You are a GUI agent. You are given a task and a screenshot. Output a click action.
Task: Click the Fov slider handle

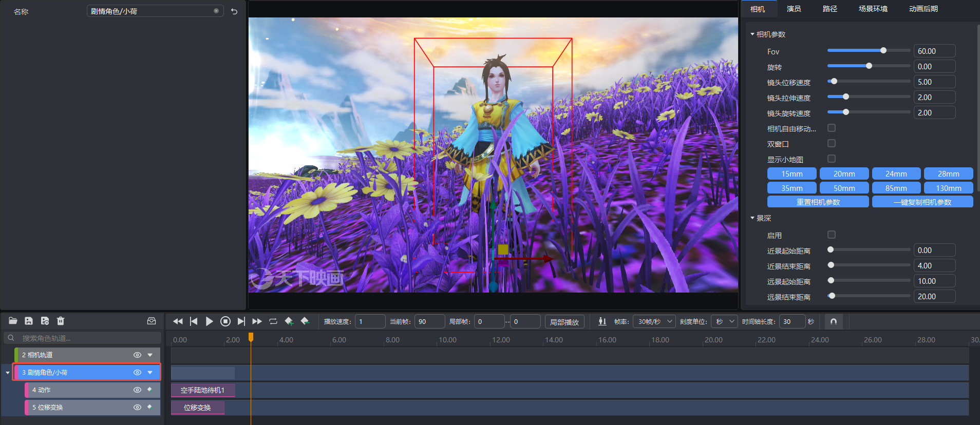(x=883, y=50)
